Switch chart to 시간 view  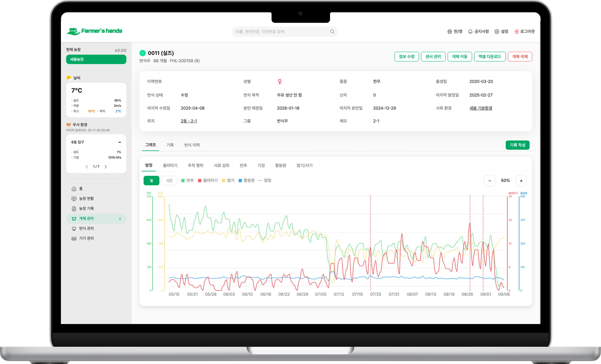coord(169,180)
